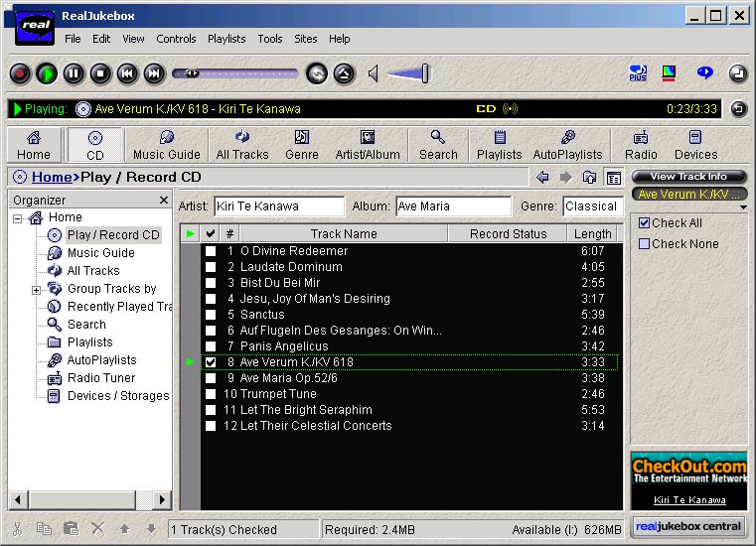Pause the playing track

click(x=74, y=73)
